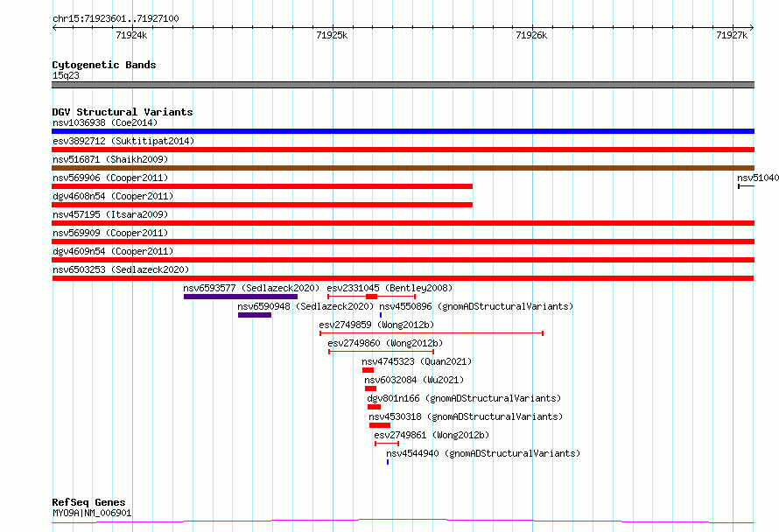Click the 71924k ruler label
The height and width of the screenshot is (532, 779).
(x=131, y=35)
